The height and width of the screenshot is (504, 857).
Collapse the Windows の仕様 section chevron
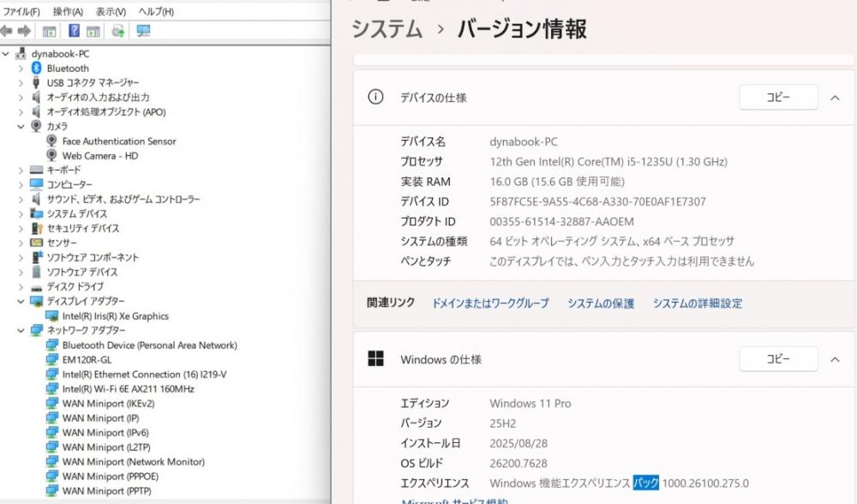pos(835,359)
